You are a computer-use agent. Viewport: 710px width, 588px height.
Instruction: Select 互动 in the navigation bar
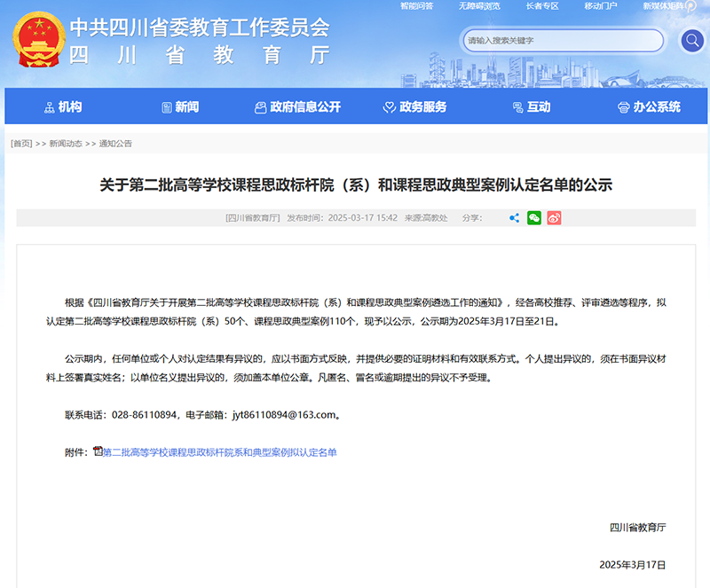click(x=532, y=106)
